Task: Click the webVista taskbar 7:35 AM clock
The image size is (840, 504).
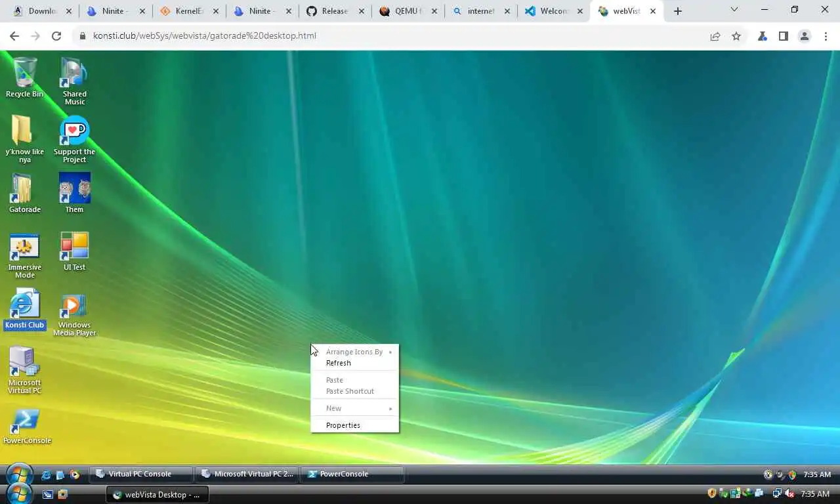Action: (x=817, y=474)
